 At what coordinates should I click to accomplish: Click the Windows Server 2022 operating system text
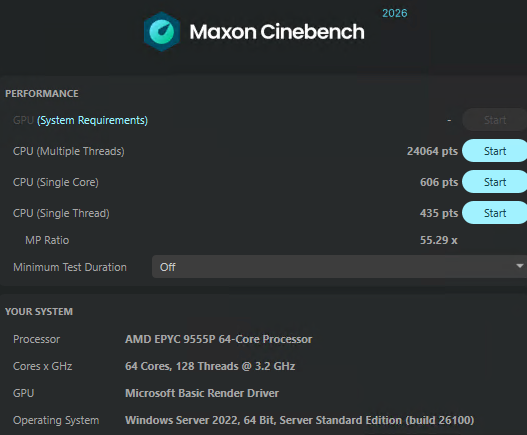[x=299, y=420]
